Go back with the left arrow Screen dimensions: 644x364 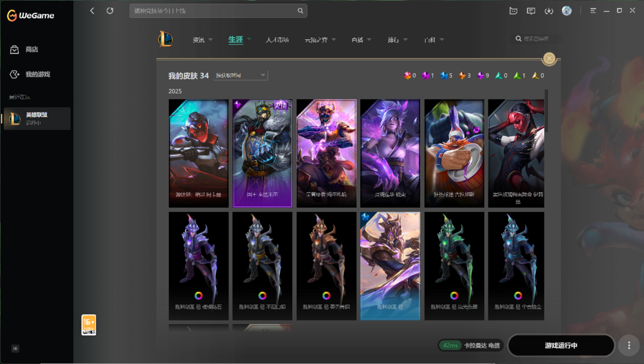pyautogui.click(x=92, y=11)
